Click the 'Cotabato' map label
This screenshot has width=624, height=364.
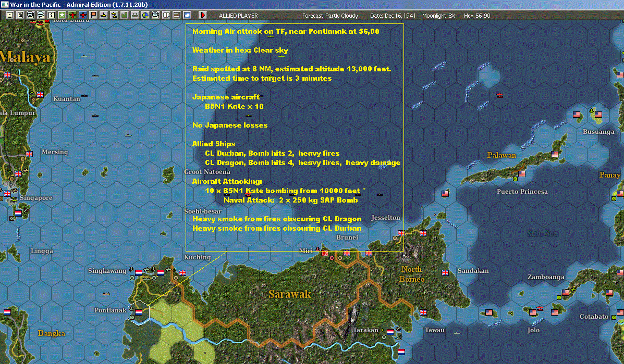594,317
